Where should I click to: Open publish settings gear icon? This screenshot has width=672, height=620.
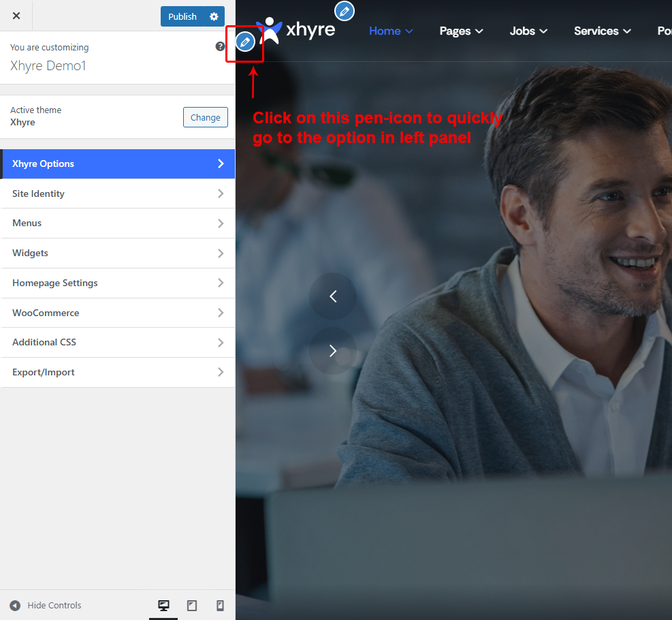click(214, 16)
